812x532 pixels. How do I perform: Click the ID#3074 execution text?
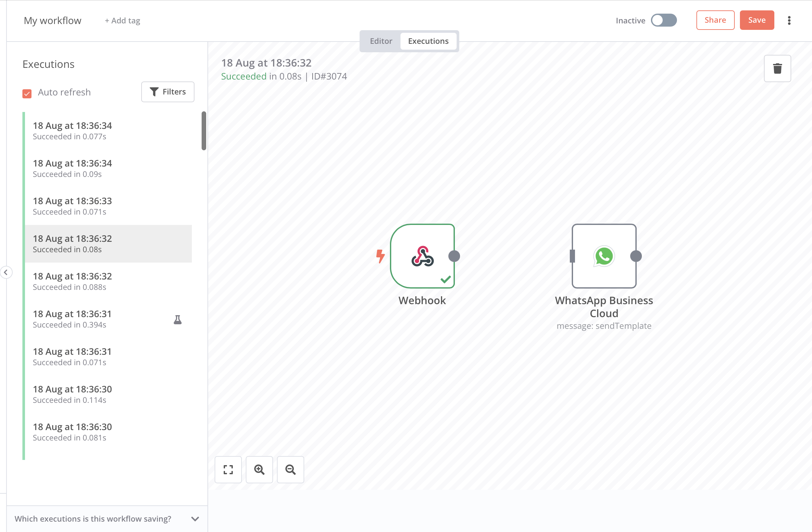329,76
